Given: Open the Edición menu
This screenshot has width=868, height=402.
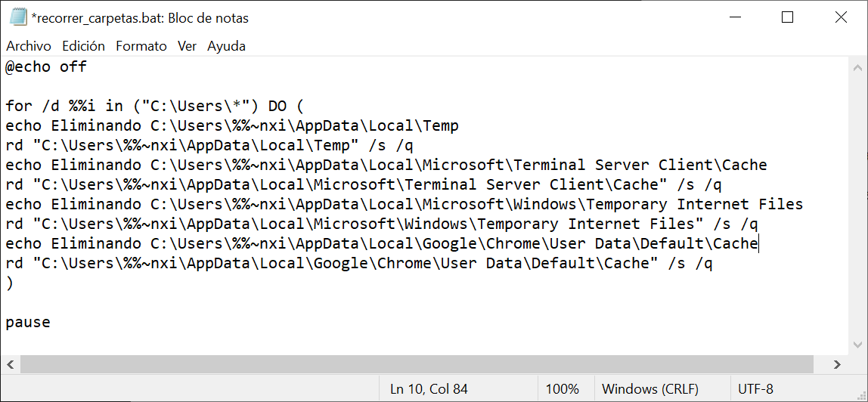Looking at the screenshot, I should (x=83, y=46).
